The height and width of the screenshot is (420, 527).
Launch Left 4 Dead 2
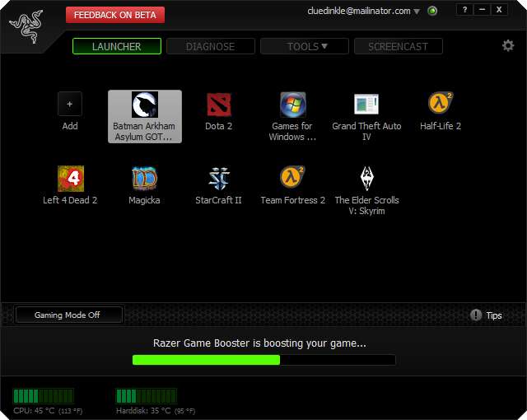[70, 179]
